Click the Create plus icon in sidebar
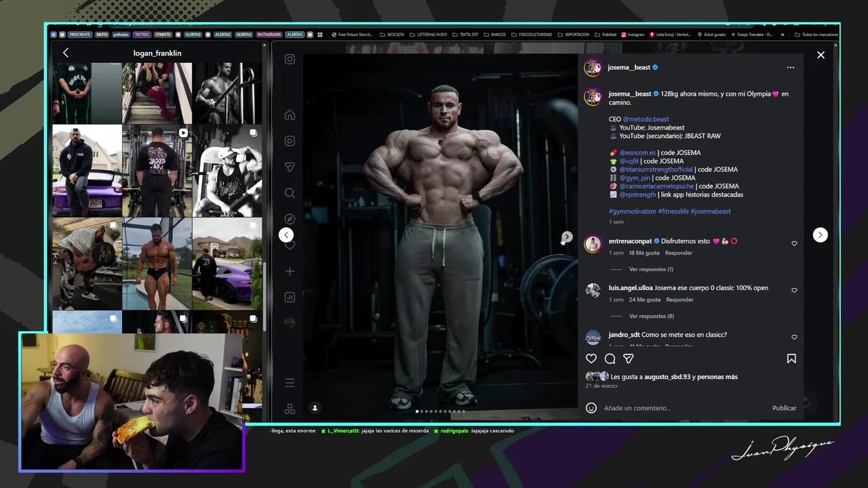The height and width of the screenshot is (488, 868). [290, 271]
